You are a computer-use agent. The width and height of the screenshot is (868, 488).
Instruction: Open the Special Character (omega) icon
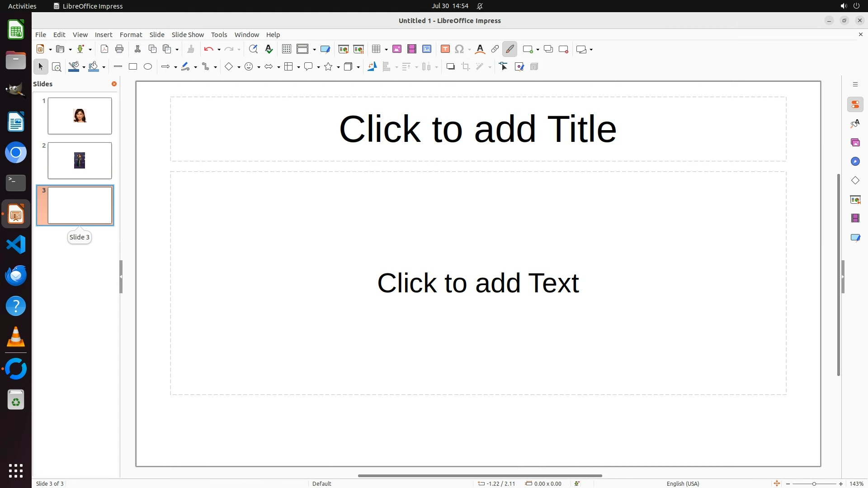tap(459, 49)
